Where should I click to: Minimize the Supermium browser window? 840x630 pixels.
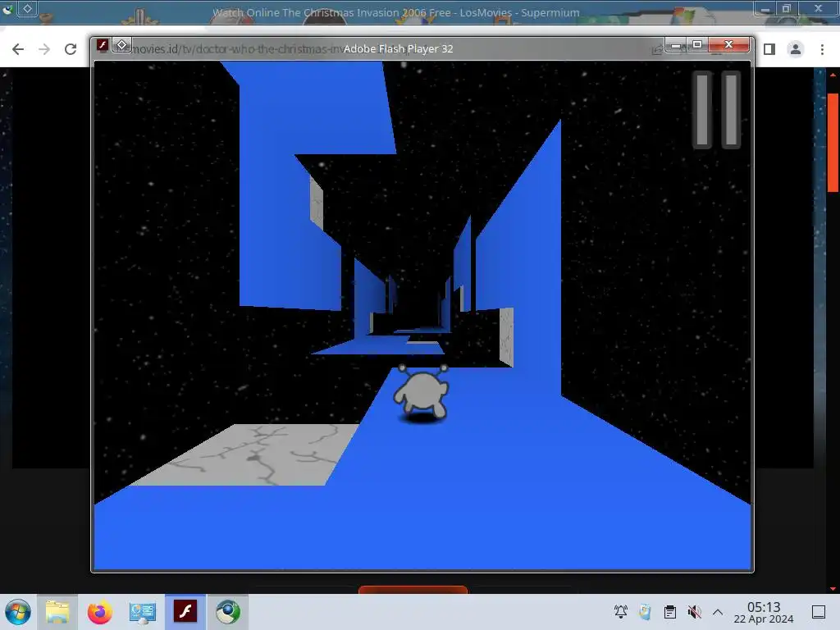pyautogui.click(x=765, y=8)
